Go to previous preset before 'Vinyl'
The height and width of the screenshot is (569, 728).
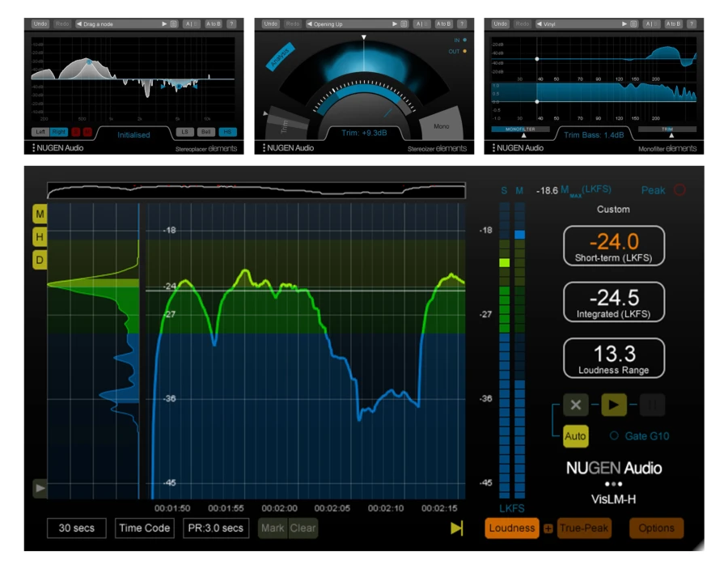pyautogui.click(x=539, y=23)
